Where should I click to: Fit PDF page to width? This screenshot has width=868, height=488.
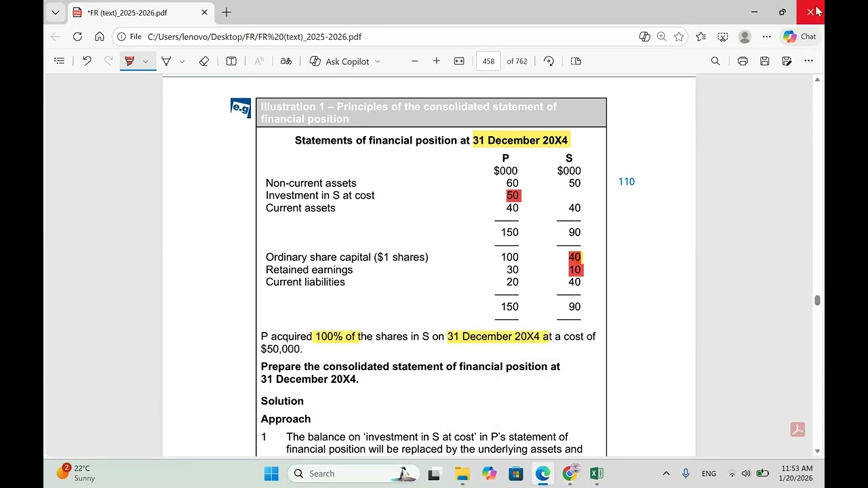click(x=459, y=61)
